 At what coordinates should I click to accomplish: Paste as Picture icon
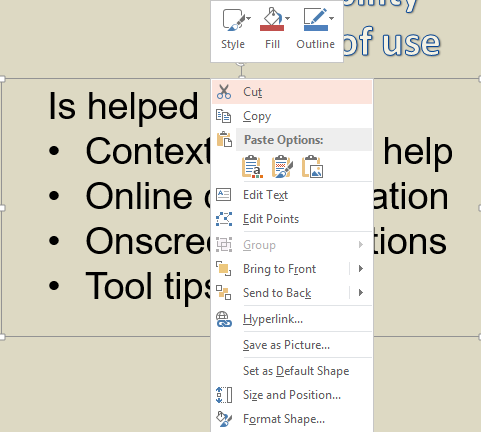click(x=312, y=166)
